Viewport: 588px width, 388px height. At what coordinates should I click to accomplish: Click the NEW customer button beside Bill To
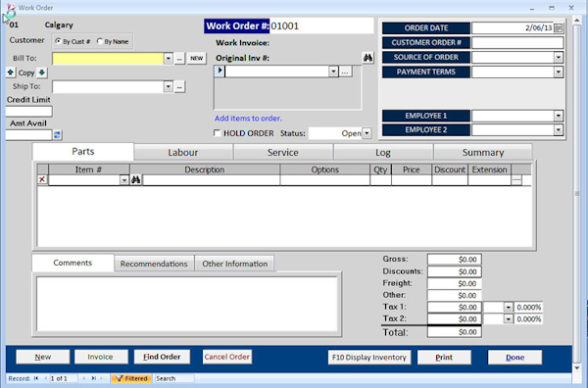click(x=197, y=58)
